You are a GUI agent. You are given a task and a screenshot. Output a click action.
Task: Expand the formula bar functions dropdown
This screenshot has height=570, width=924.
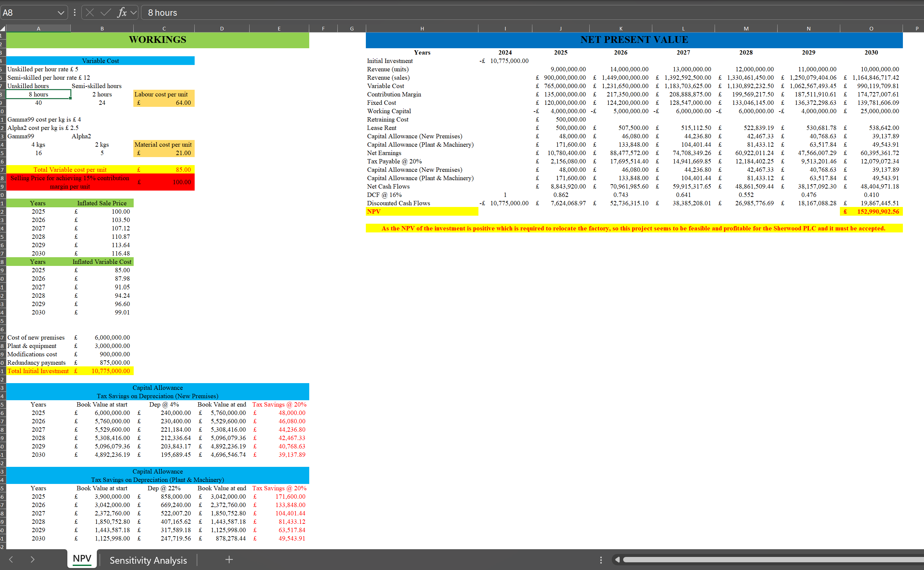[x=134, y=12]
